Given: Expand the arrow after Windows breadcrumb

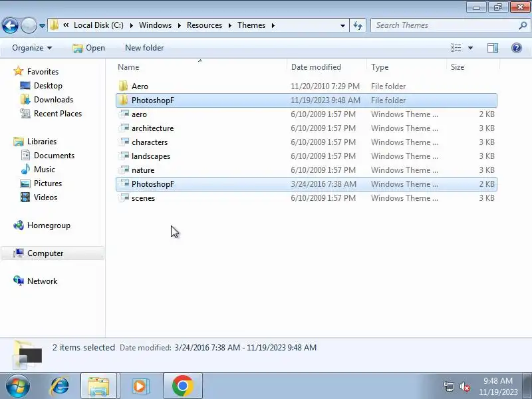Looking at the screenshot, I should [x=179, y=25].
